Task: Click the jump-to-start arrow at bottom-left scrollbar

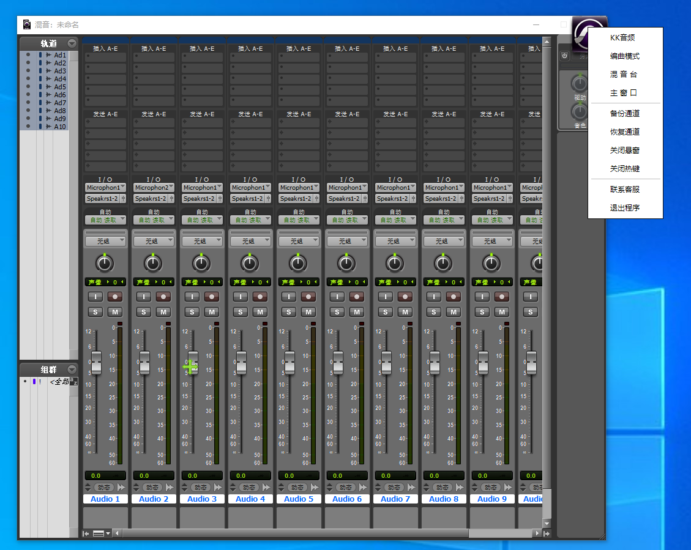Action: coord(86,534)
